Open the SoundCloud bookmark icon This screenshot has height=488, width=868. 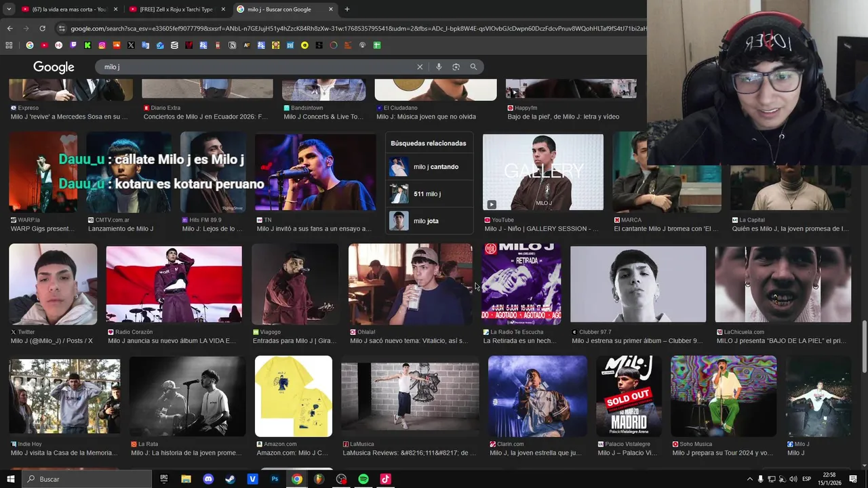tap(117, 45)
